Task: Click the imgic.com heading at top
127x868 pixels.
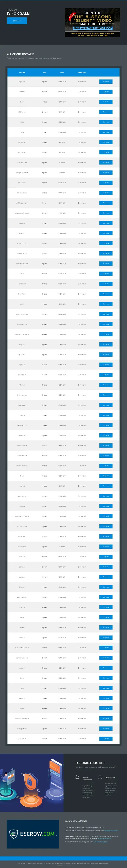Action: (13, 10)
